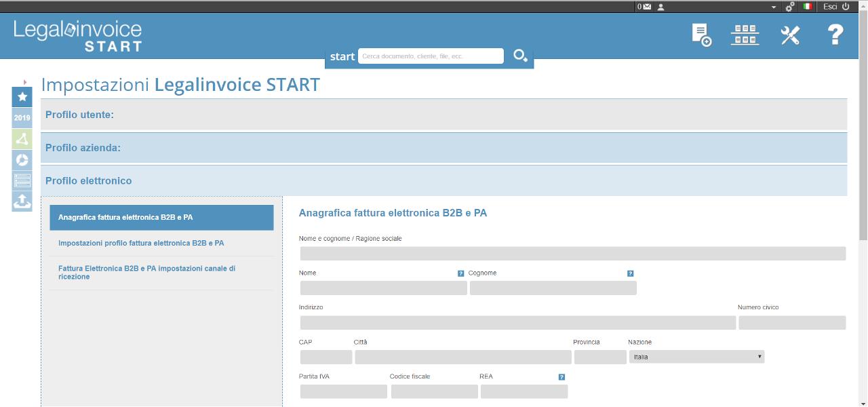The image size is (868, 407).
Task: Click the help icon next to REA
Action: pyautogui.click(x=561, y=377)
